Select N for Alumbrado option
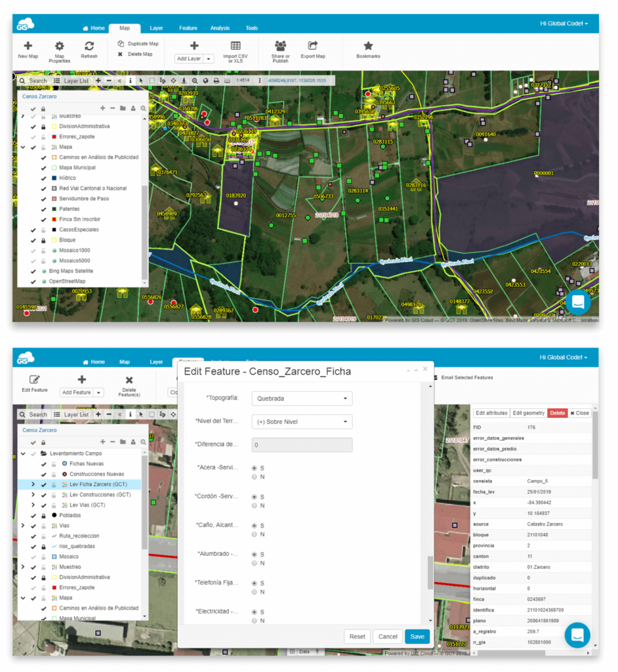This screenshot has width=618, height=672. pyautogui.click(x=255, y=563)
